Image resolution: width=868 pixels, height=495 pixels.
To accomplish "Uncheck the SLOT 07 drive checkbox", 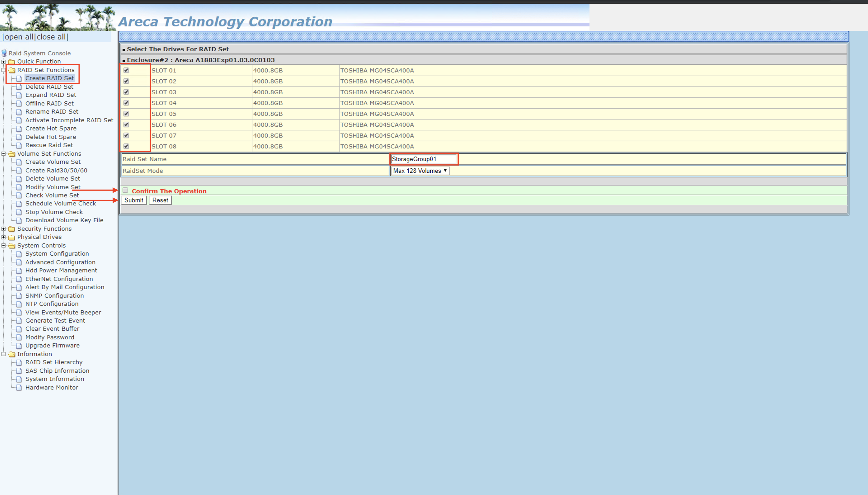I will [126, 136].
